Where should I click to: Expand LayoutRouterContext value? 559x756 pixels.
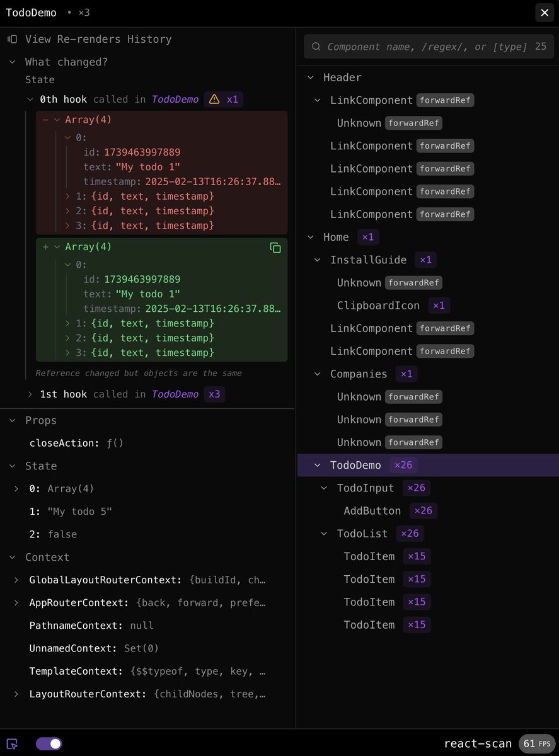16,694
